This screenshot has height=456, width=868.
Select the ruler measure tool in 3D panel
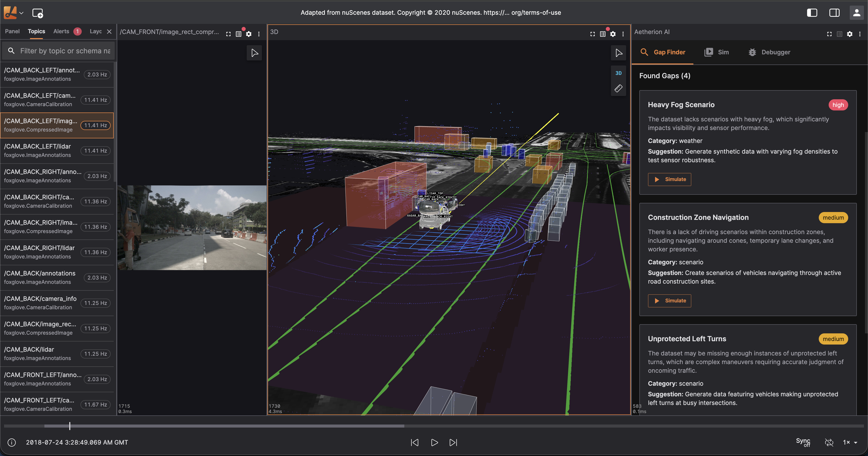(618, 89)
